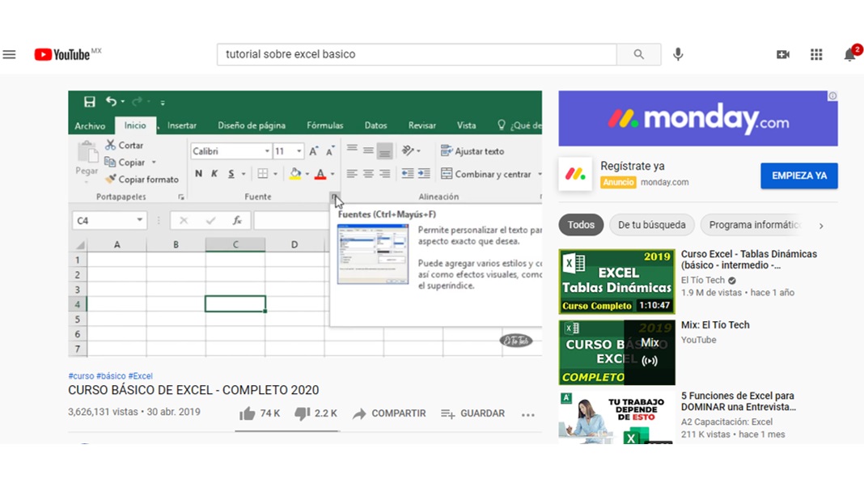This screenshot has width=864, height=504.
Task: Click the ad info icon on monday banner
Action: [832, 95]
